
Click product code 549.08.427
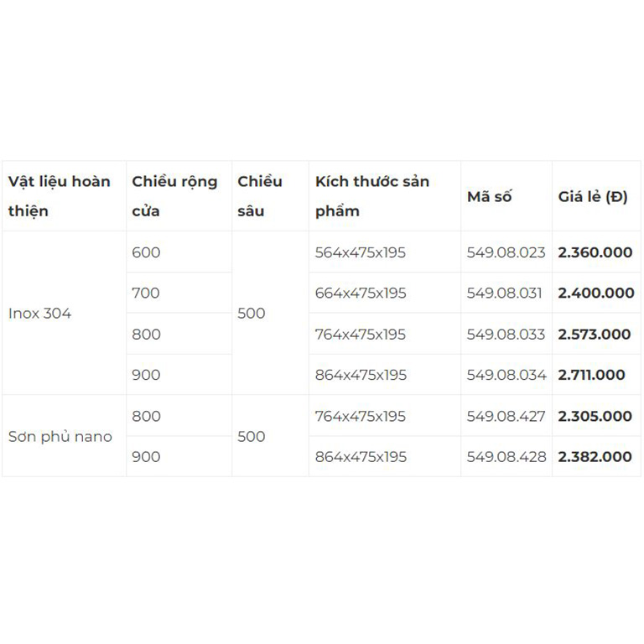click(x=506, y=416)
